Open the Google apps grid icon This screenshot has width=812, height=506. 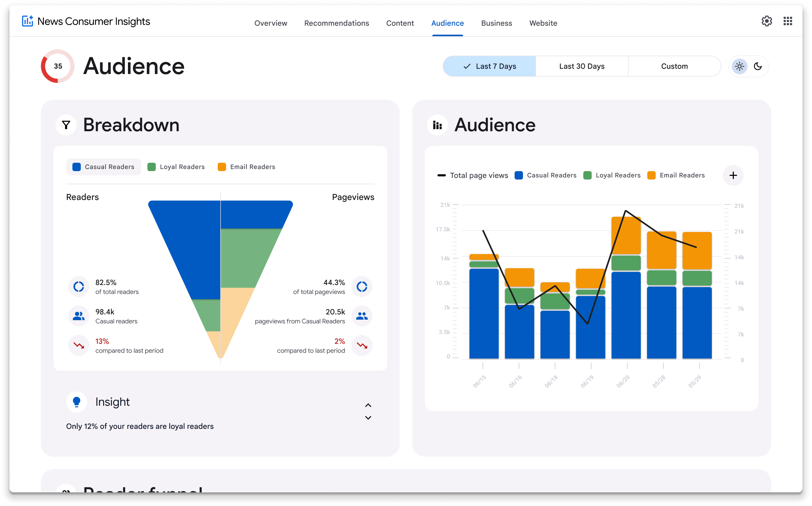click(x=788, y=22)
